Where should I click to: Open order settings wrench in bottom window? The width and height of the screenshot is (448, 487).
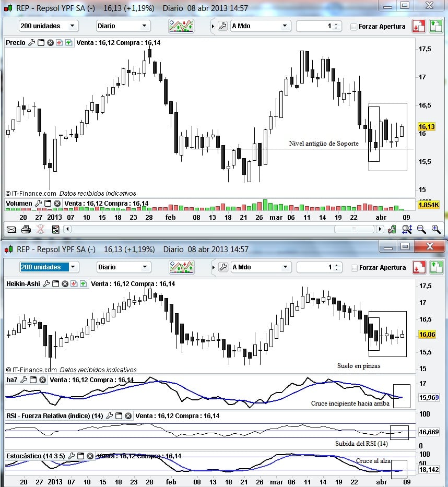[x=223, y=267]
